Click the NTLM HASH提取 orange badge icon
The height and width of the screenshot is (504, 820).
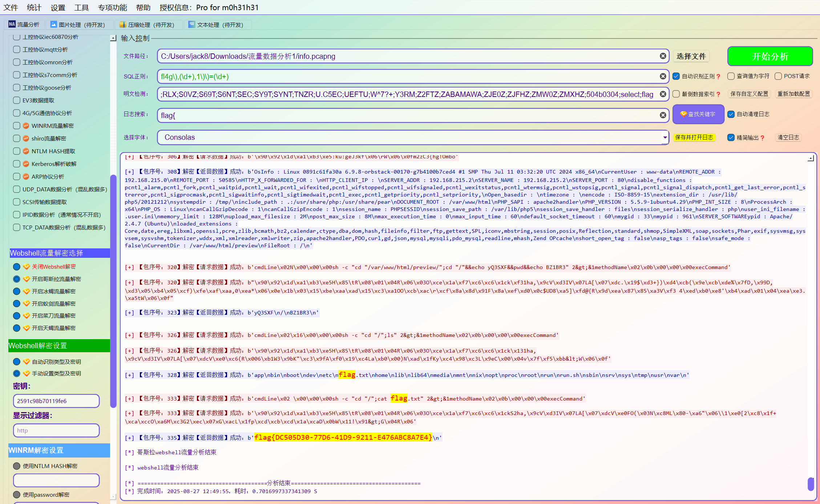[26, 151]
